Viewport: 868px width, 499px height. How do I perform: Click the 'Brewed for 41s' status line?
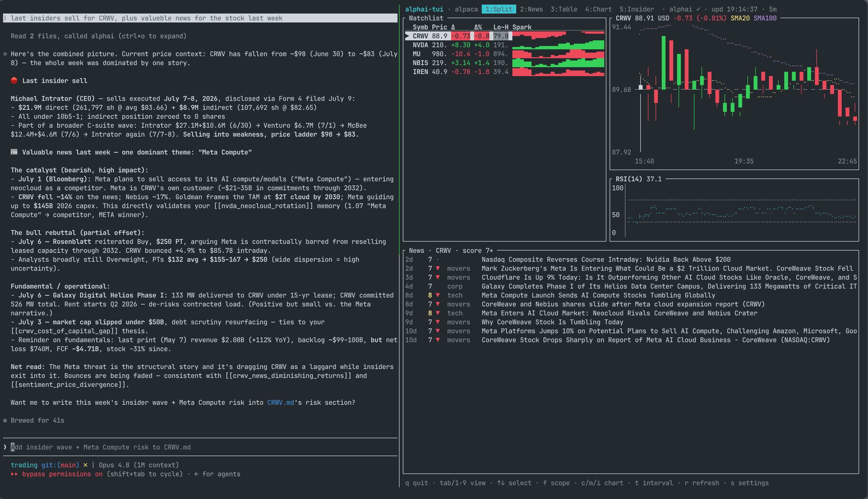[37, 420]
